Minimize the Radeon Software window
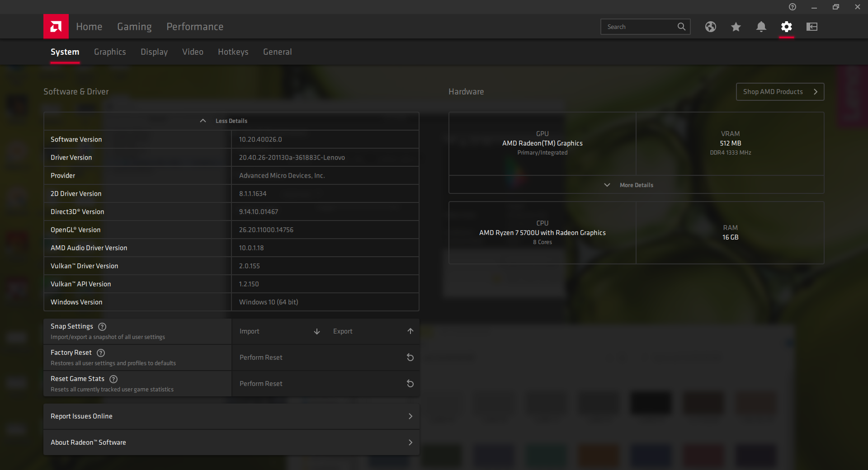The image size is (868, 470). tap(814, 7)
